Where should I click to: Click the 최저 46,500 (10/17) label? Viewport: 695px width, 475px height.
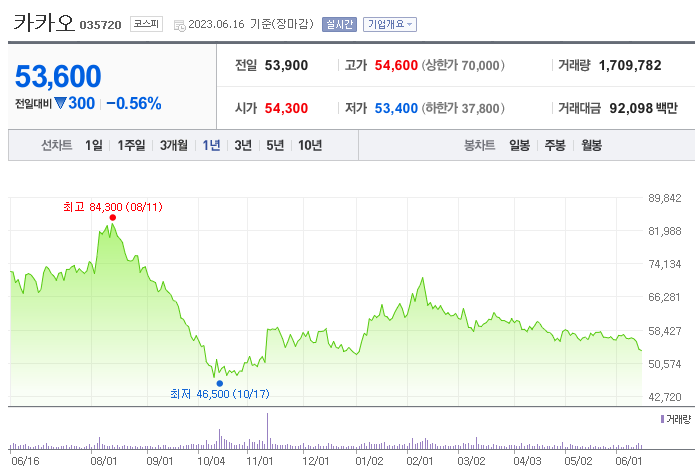(x=220, y=394)
